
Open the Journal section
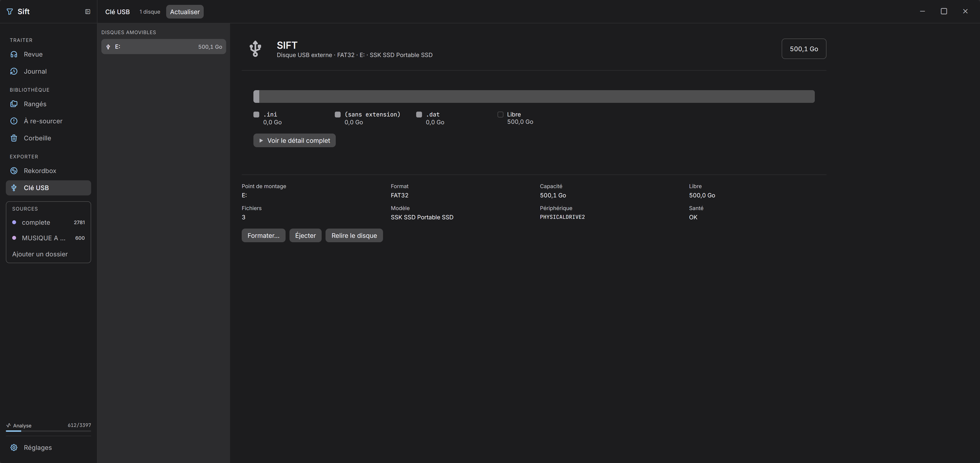click(x=48, y=71)
